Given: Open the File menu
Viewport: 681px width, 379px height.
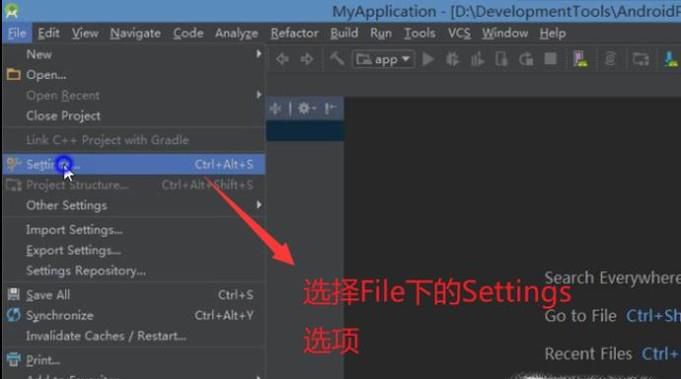Looking at the screenshot, I should 17,33.
